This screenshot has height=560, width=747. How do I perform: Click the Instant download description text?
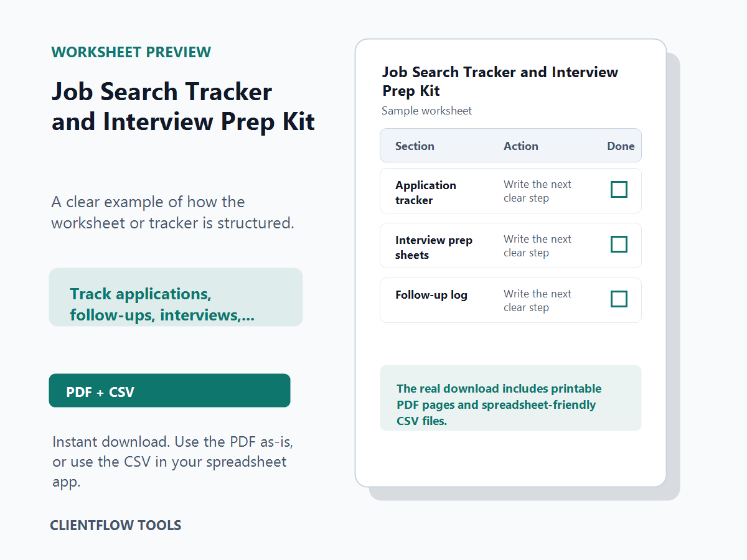(x=172, y=462)
